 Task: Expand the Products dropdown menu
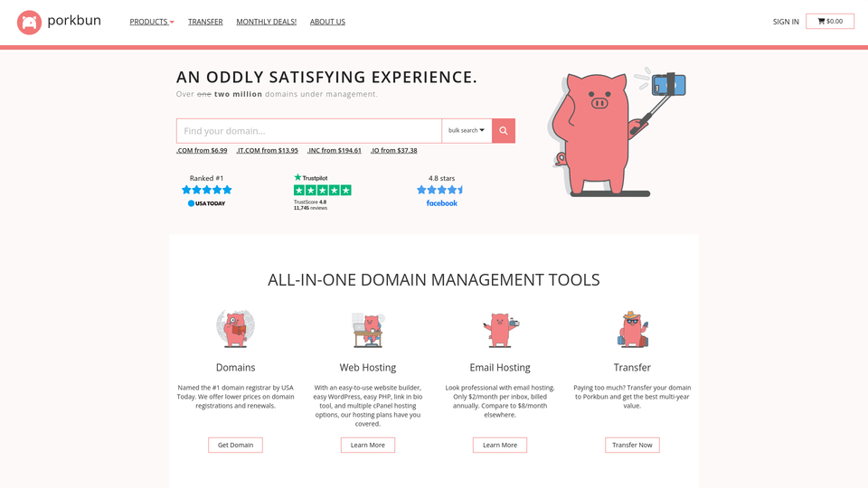[152, 22]
